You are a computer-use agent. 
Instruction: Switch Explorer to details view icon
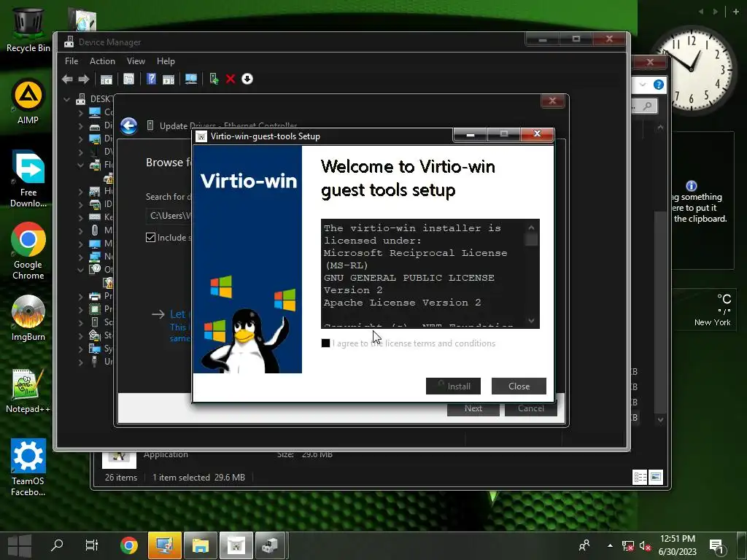coord(640,477)
